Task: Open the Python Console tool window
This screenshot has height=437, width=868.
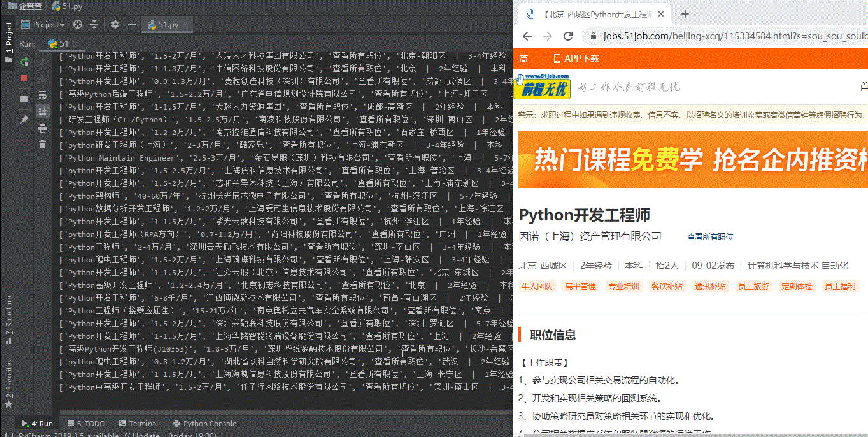Action: pos(204,424)
